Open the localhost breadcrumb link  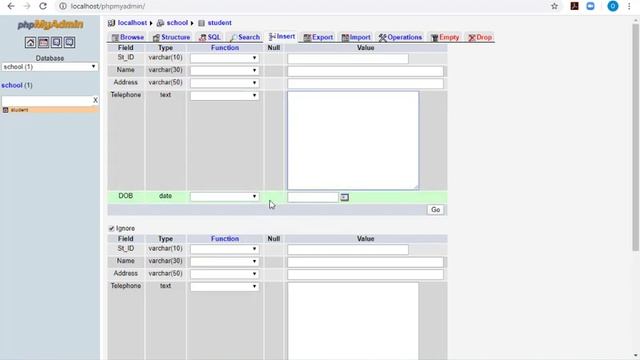132,23
